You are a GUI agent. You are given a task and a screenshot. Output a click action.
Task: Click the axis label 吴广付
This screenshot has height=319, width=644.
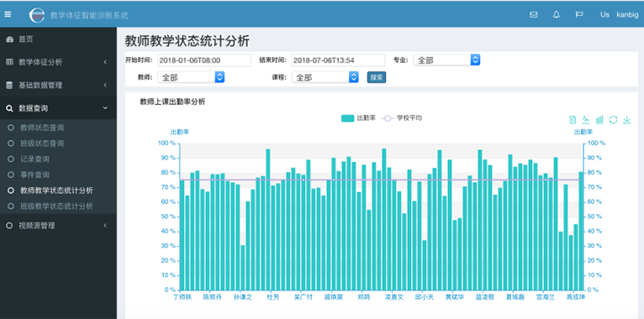(x=304, y=297)
